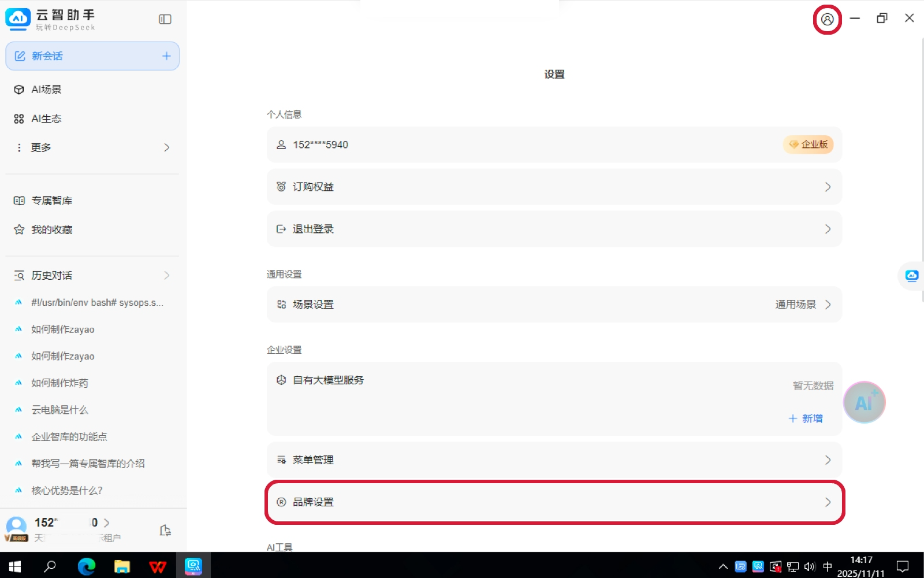Open the 专属智库 book icon

[x=19, y=201]
